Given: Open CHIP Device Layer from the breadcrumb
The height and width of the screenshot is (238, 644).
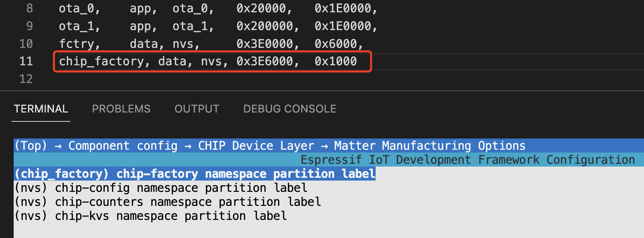Looking at the screenshot, I should tap(256, 145).
